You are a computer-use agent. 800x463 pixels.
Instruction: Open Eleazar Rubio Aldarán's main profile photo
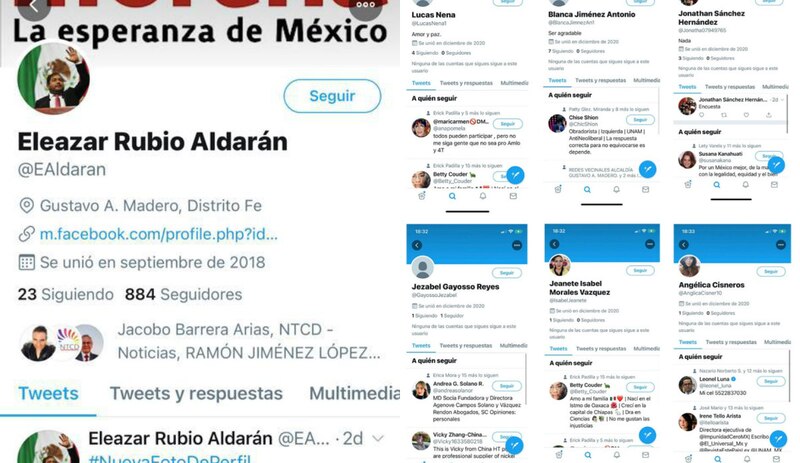pyautogui.click(x=54, y=78)
